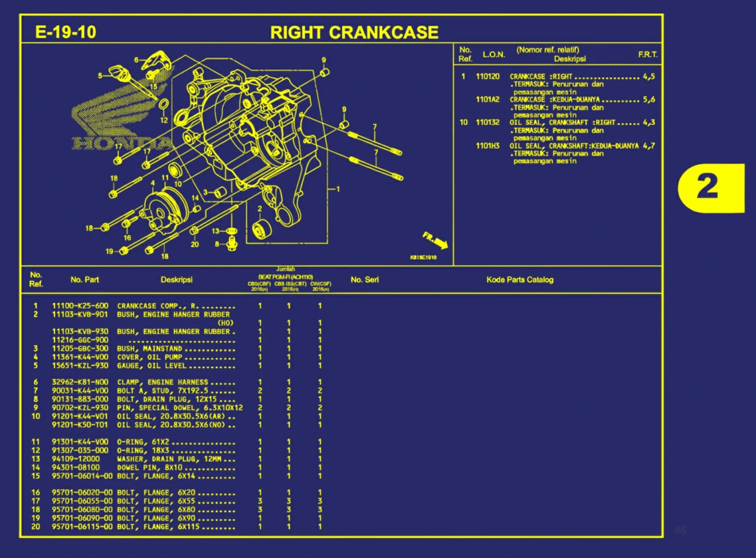Click quantity 3 for BOLT FLANGE 6X55
756x558 pixels.
(x=259, y=501)
